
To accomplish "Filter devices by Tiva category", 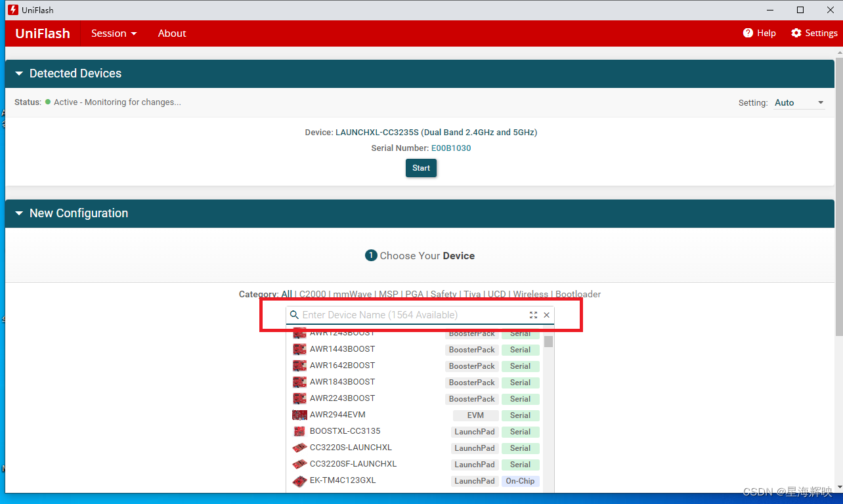I will [472, 295].
